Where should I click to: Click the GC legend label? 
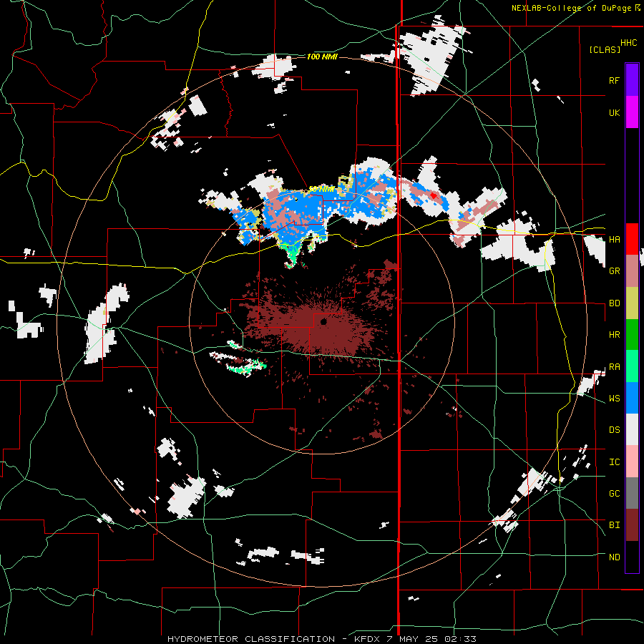(614, 494)
